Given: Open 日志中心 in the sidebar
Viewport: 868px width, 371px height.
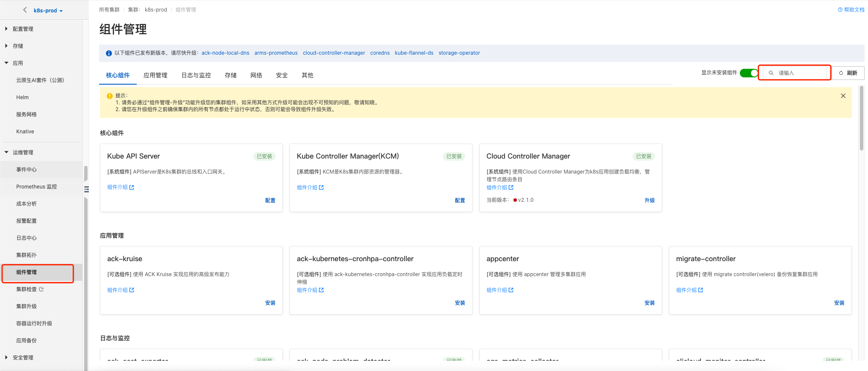Looking at the screenshot, I should click(26, 238).
